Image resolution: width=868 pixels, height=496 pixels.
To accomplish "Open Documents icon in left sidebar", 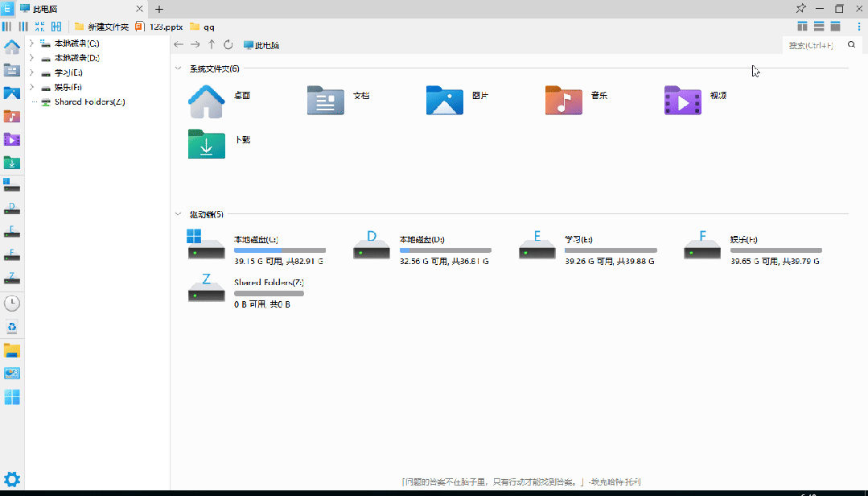I will pos(11,70).
